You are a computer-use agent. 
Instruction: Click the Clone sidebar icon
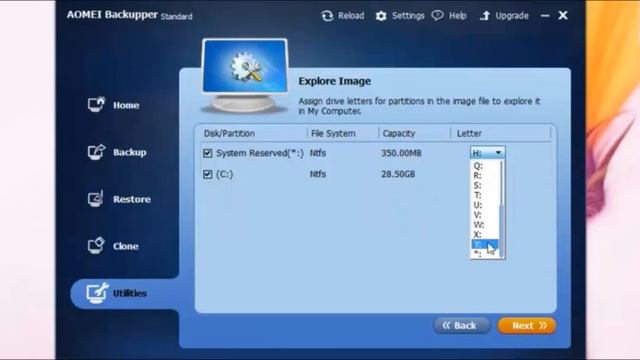point(96,246)
